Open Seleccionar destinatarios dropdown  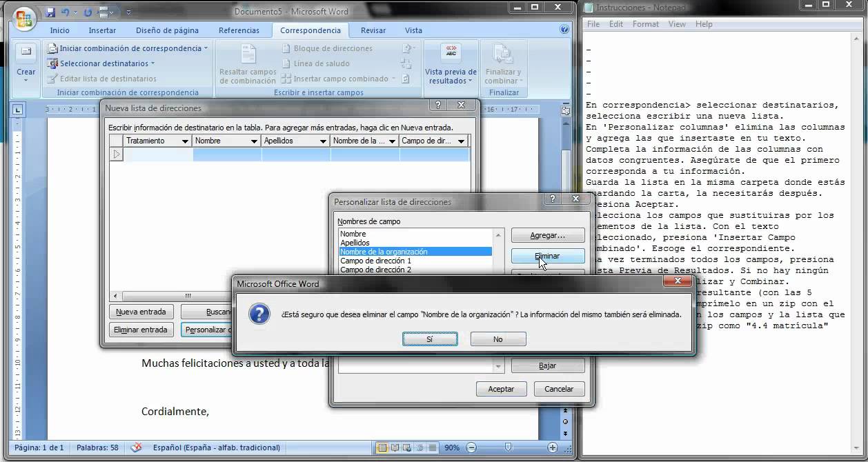(x=101, y=63)
